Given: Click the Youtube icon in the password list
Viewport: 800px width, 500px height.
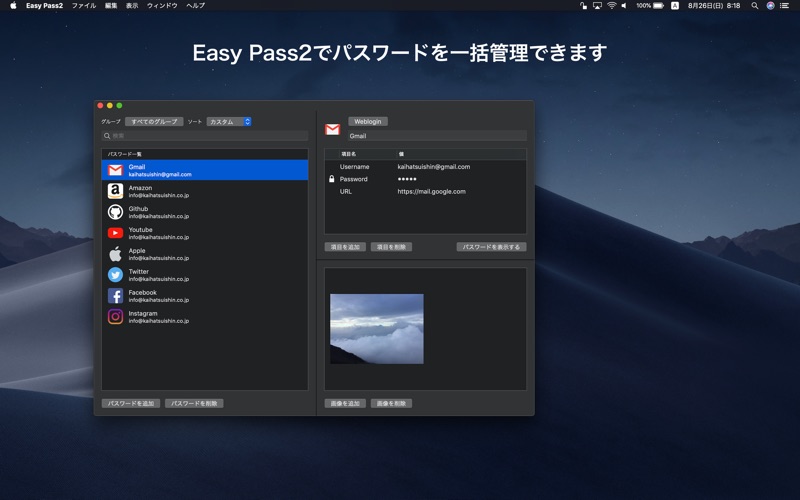Looking at the screenshot, I should [115, 233].
